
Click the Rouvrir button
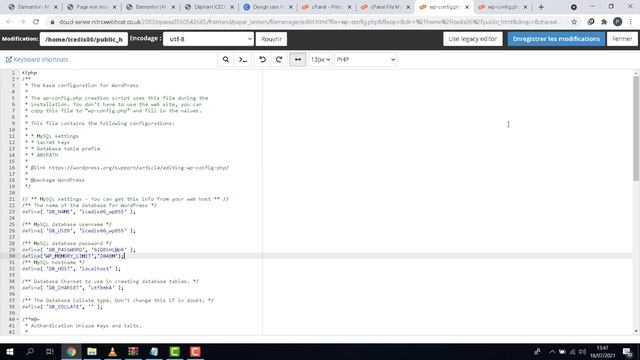271,39
